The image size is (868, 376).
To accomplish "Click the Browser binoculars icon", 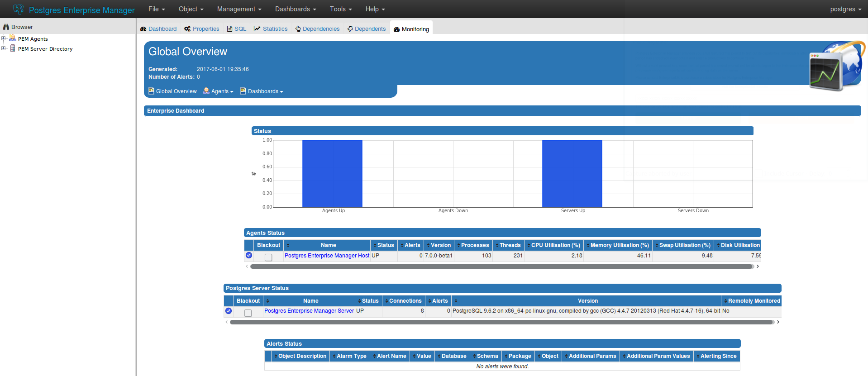I will click(x=6, y=27).
